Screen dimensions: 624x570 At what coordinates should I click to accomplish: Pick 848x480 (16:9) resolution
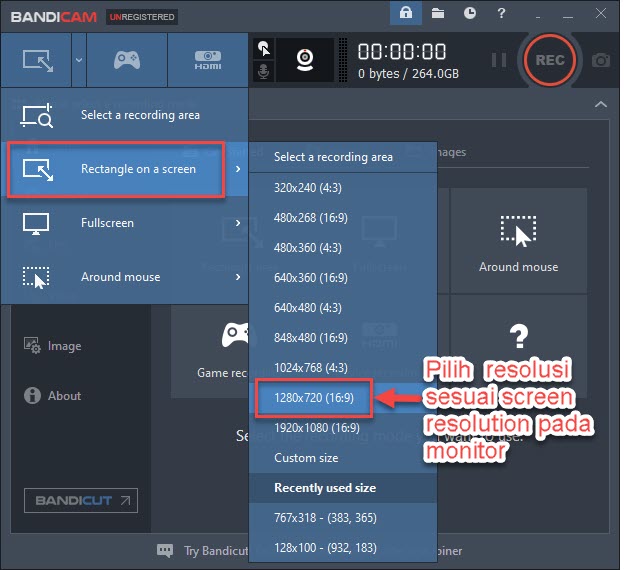pos(343,338)
